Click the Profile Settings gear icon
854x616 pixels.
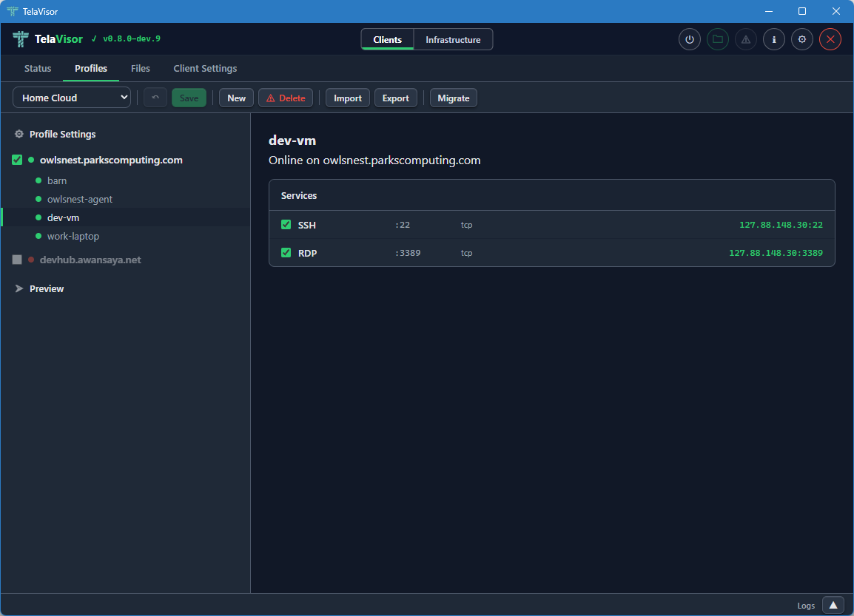[x=19, y=134]
